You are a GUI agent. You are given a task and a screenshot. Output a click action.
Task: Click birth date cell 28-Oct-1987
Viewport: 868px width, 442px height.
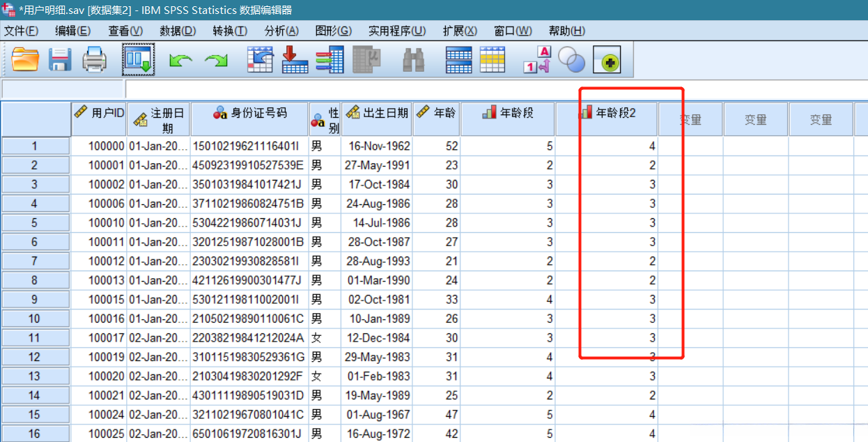coord(377,242)
